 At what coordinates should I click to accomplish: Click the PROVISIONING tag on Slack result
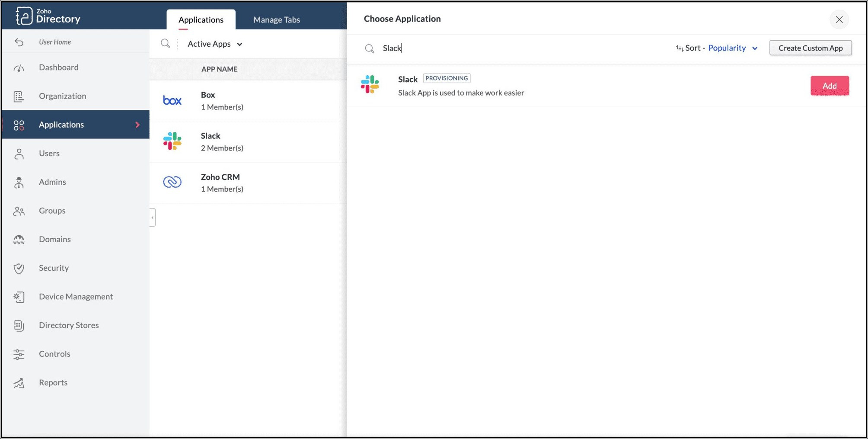coord(447,78)
